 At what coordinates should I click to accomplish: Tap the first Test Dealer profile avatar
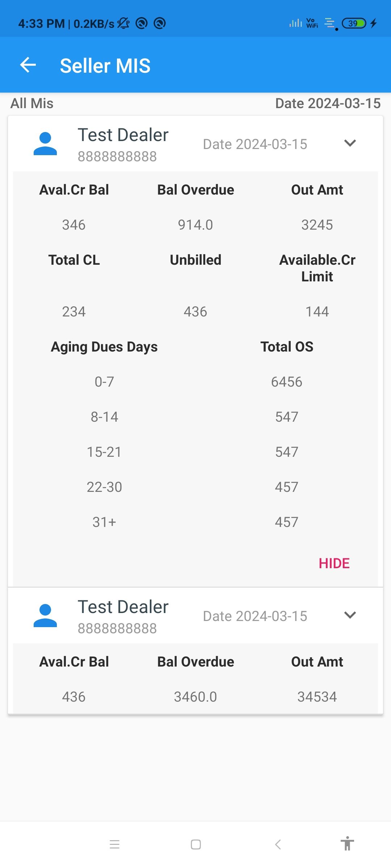click(x=45, y=144)
